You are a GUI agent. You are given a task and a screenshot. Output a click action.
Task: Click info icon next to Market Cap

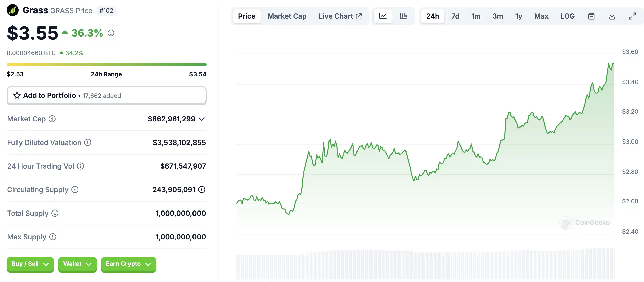click(52, 119)
